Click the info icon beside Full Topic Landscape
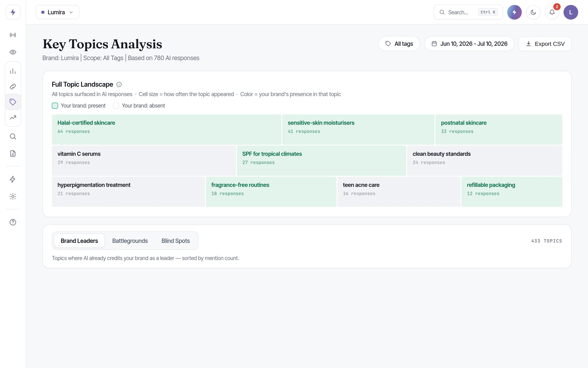The image size is (588, 368). (119, 84)
